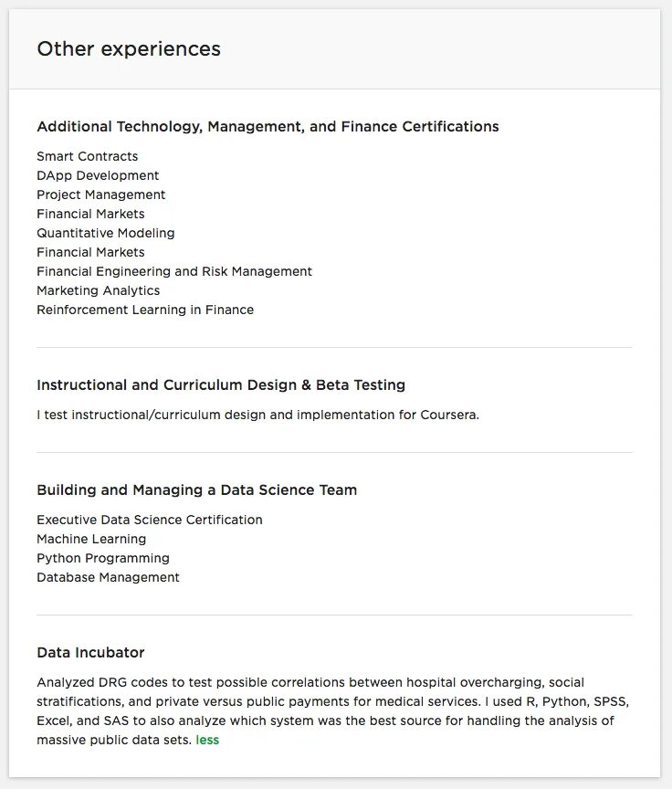The image size is (672, 789).
Task: Select the "Marketing Analytics" certification
Action: click(99, 290)
